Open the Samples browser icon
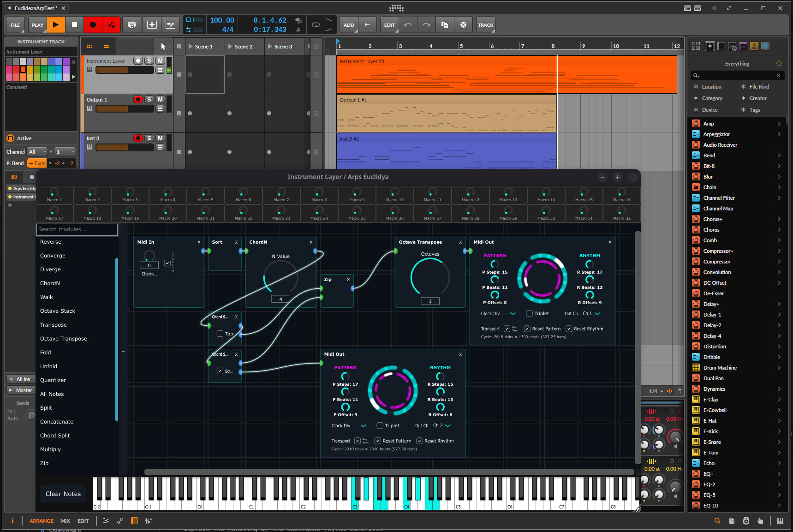The height and width of the screenshot is (532, 793). 743,46
